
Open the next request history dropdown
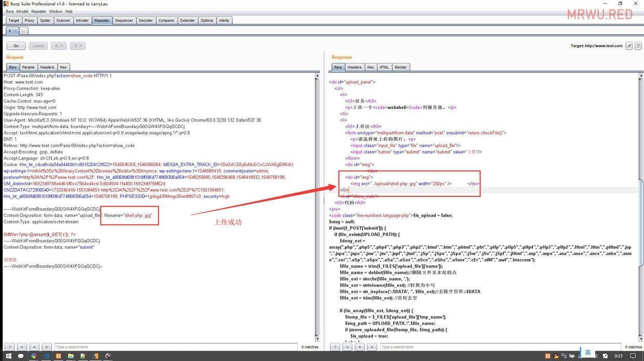78,46
